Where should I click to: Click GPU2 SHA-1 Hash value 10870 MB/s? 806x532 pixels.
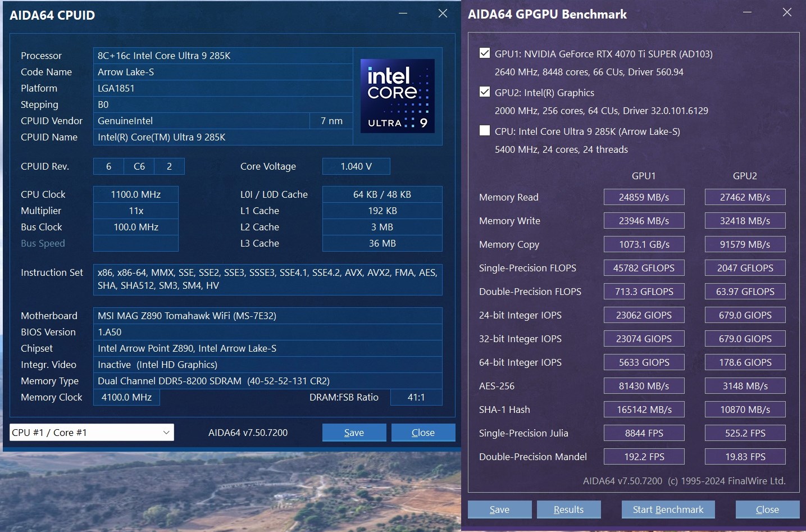745,410
